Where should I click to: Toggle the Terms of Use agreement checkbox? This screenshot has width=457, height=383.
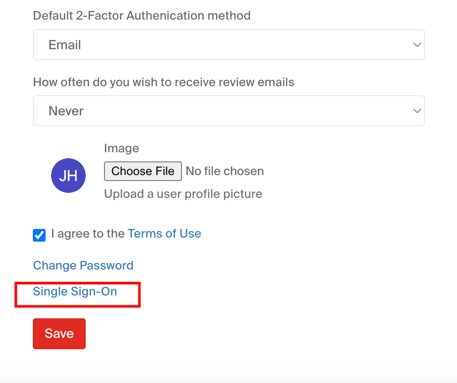[x=39, y=235]
